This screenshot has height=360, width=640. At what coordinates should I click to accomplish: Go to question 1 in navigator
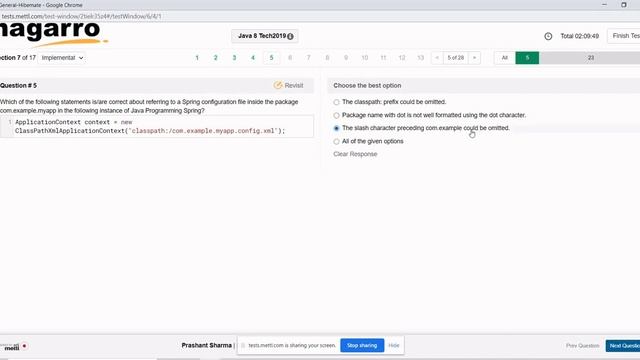197,58
